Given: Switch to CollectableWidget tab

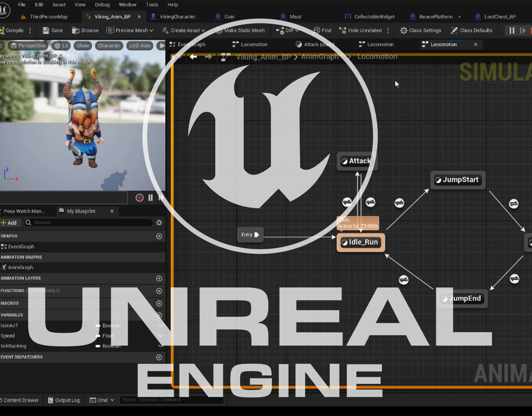Looking at the screenshot, I should pyautogui.click(x=369, y=17).
